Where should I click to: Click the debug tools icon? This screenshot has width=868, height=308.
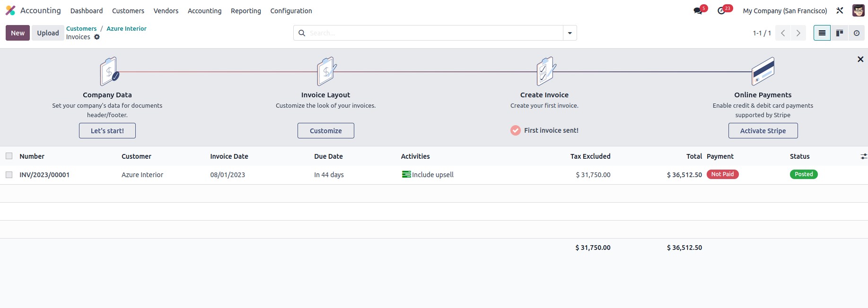pos(840,10)
